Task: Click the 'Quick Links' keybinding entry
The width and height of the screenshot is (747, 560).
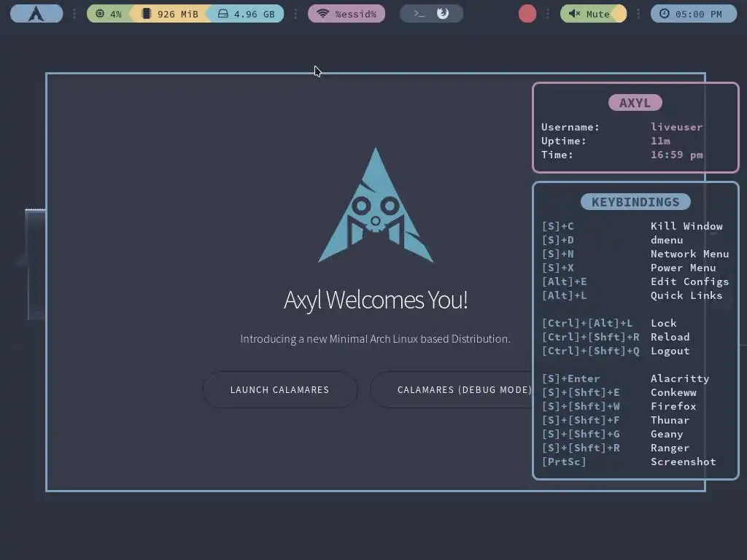Action: coord(686,295)
